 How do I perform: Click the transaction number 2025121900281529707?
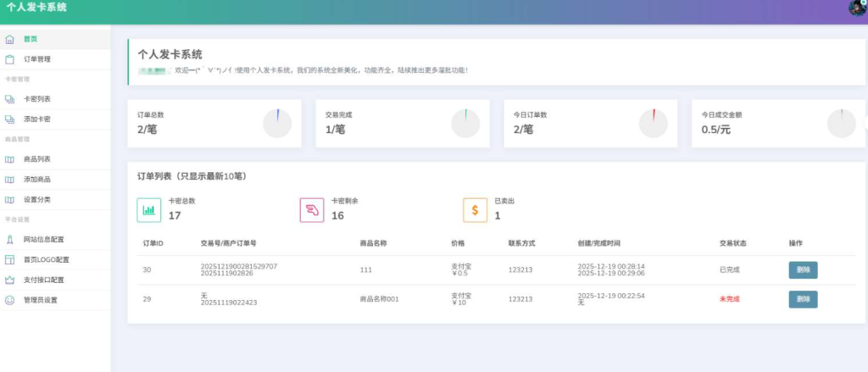(238, 266)
